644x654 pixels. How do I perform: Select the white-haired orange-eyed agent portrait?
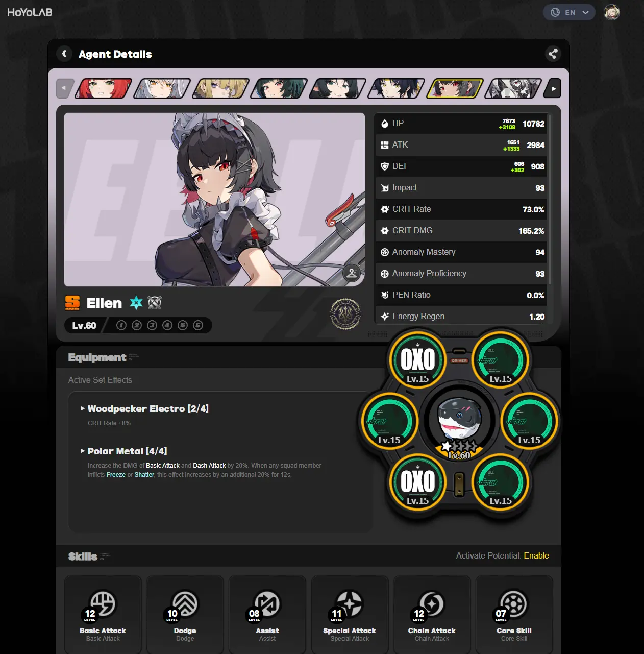click(x=162, y=88)
